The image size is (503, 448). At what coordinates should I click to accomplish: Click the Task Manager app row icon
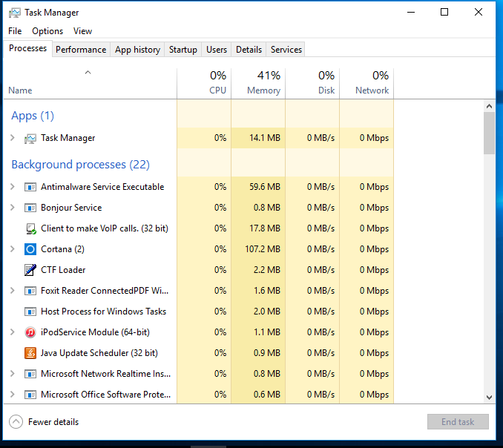click(30, 138)
